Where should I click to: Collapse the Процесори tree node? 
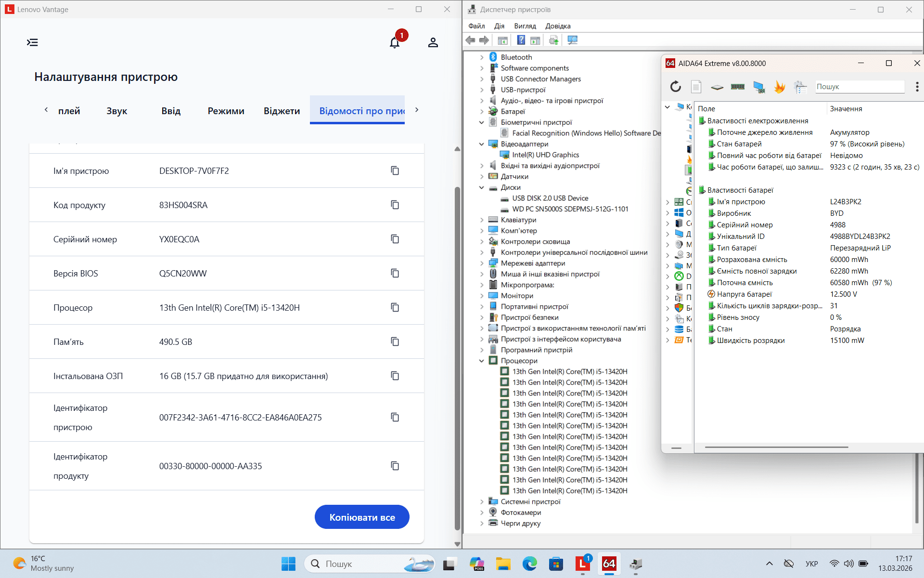pyautogui.click(x=482, y=361)
